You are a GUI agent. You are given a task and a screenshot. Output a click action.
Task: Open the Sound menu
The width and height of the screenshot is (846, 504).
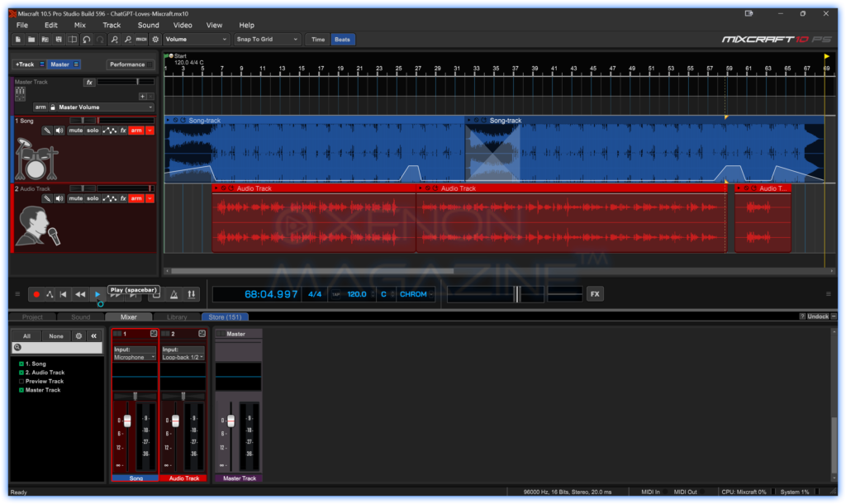[x=149, y=26]
